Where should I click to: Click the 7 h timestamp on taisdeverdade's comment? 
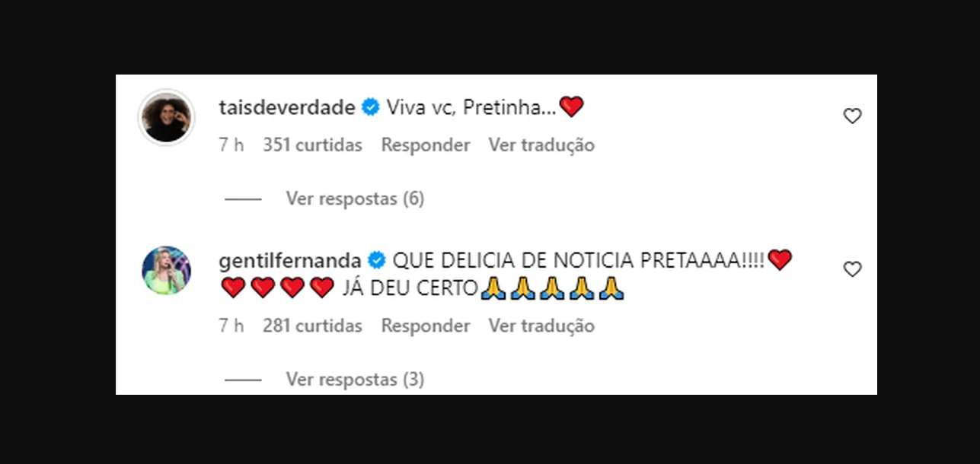[x=231, y=145]
